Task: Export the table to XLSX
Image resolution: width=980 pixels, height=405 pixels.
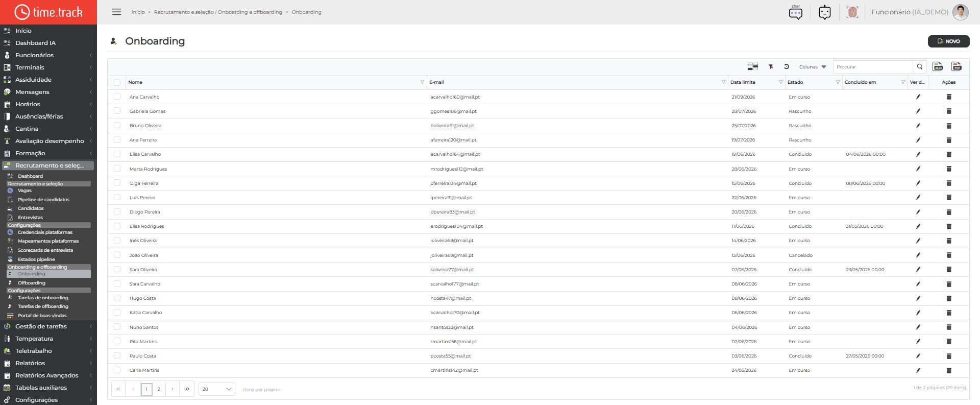Action: point(938,66)
